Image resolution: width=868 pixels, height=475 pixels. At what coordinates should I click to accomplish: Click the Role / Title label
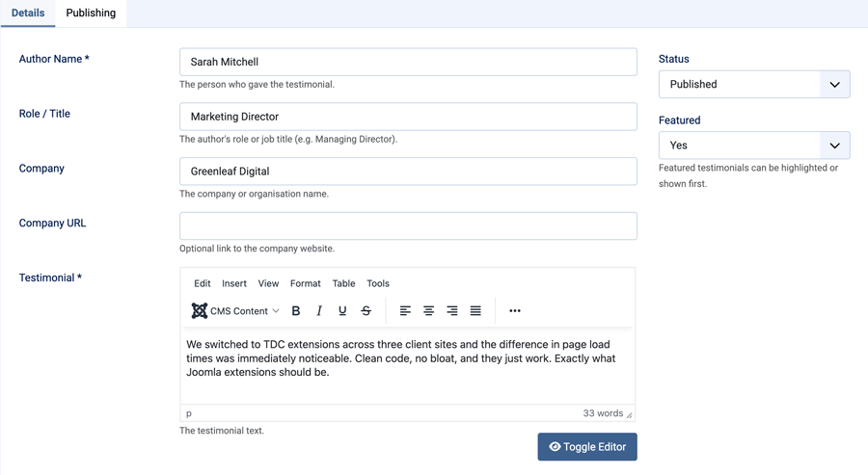pyautogui.click(x=44, y=114)
